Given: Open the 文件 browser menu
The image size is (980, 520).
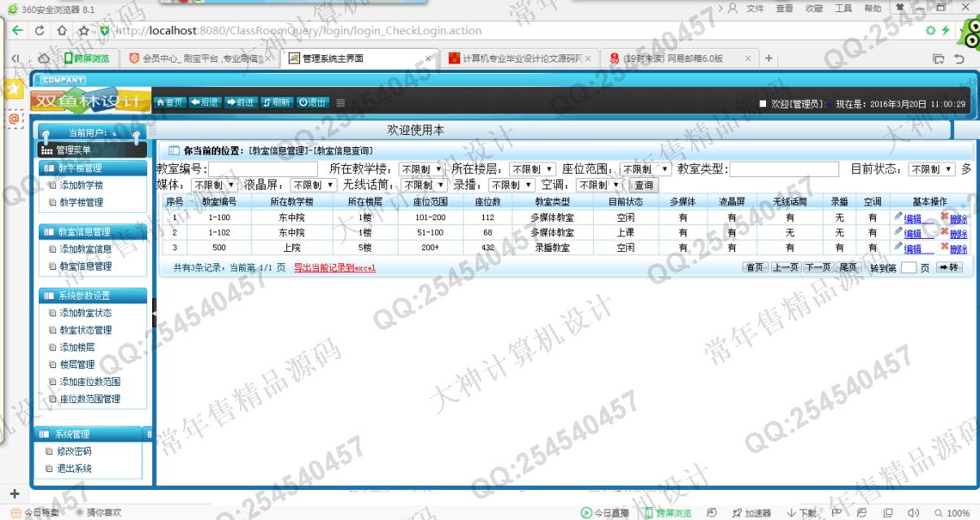Looking at the screenshot, I should (x=755, y=8).
